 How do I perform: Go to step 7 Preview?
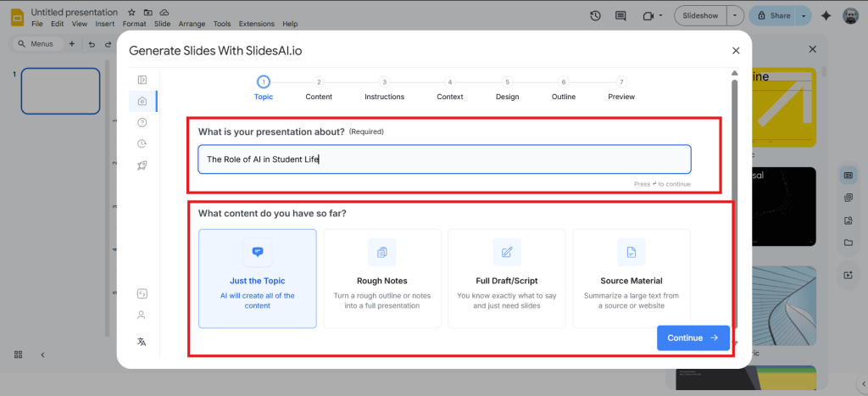(x=621, y=89)
